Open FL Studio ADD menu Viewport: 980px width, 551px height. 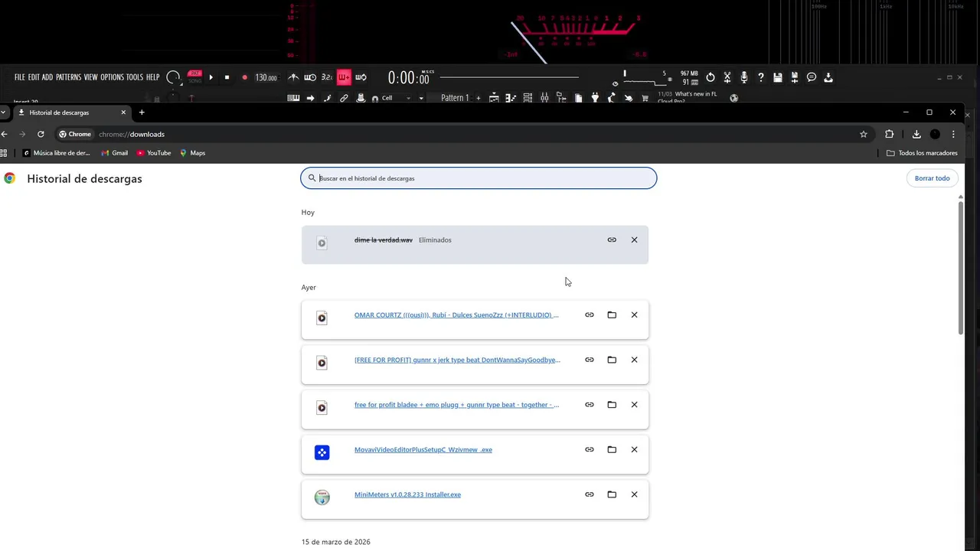point(47,77)
